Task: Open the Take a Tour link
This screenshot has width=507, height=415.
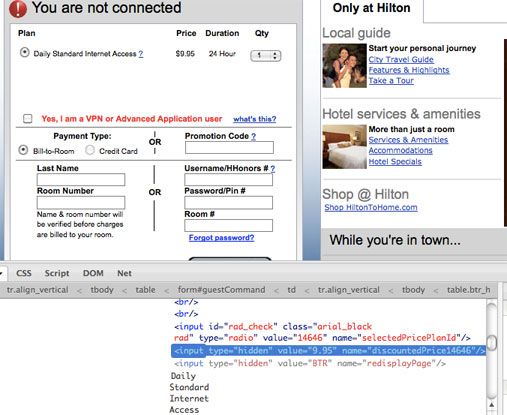Action: click(x=391, y=81)
